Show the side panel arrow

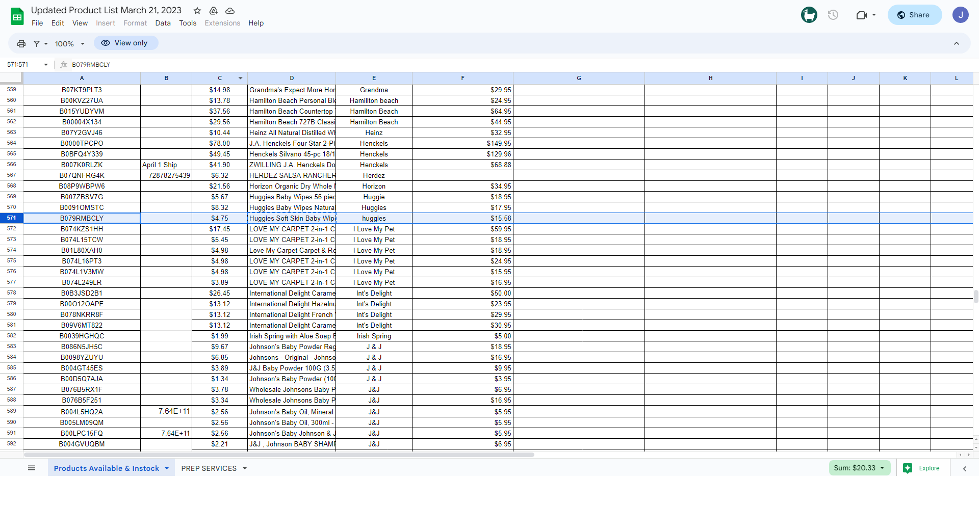[x=965, y=469]
